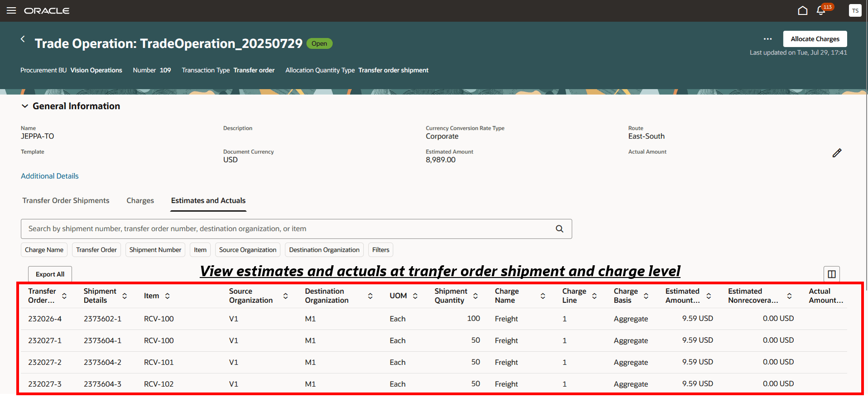
Task: Click the Route value East-South
Action: point(646,136)
